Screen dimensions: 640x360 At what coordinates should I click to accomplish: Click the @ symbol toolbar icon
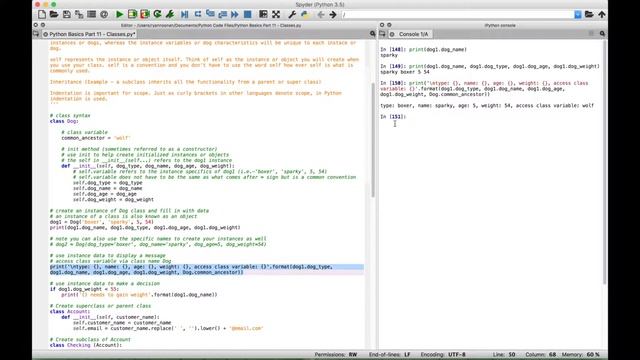tap(104, 14)
